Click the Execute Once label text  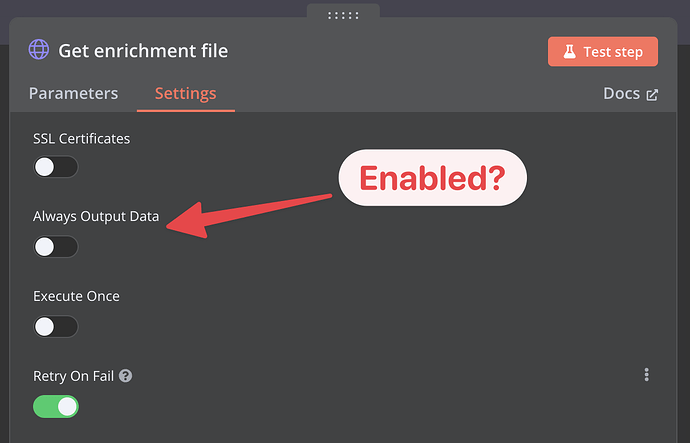(x=76, y=296)
